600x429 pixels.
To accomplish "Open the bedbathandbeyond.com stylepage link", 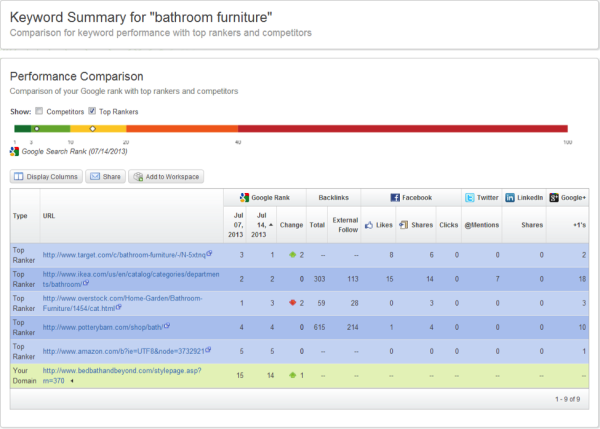I will pyautogui.click(x=122, y=375).
